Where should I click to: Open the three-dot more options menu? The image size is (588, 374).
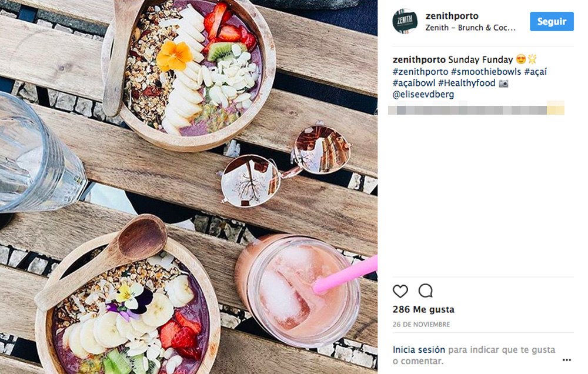567,360
